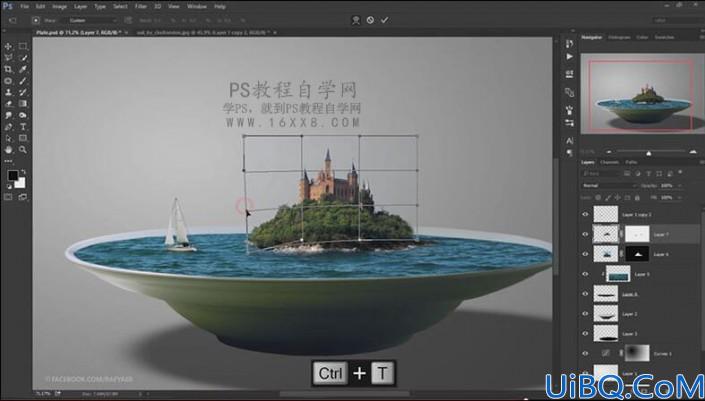The image size is (705, 401).
Task: Click the white background color swatch
Action: [21, 183]
